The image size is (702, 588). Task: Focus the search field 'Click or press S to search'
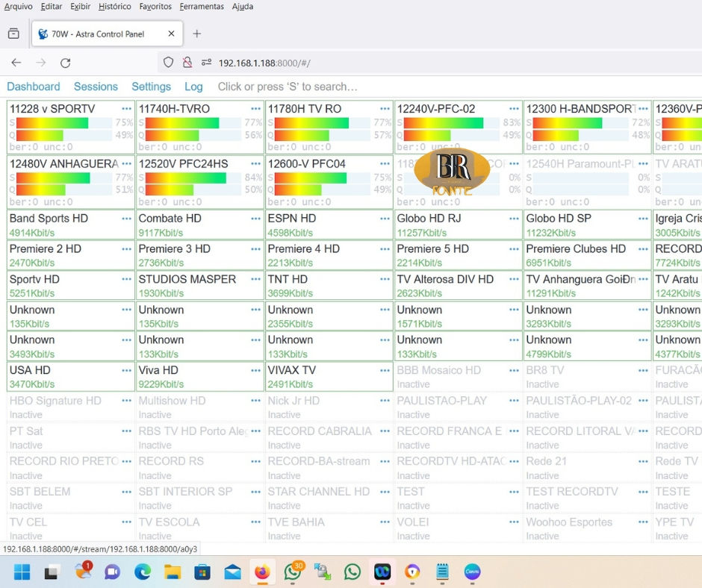tap(288, 87)
